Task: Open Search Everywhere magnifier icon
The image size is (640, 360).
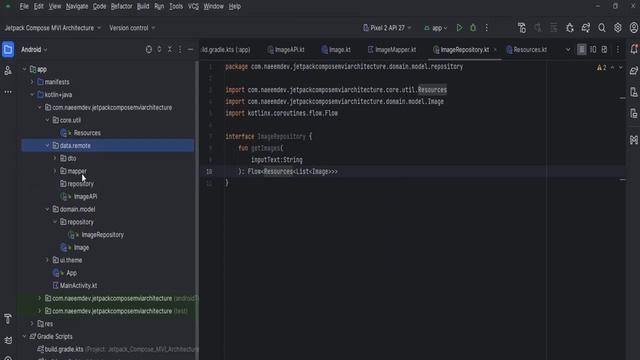Action: [602, 28]
